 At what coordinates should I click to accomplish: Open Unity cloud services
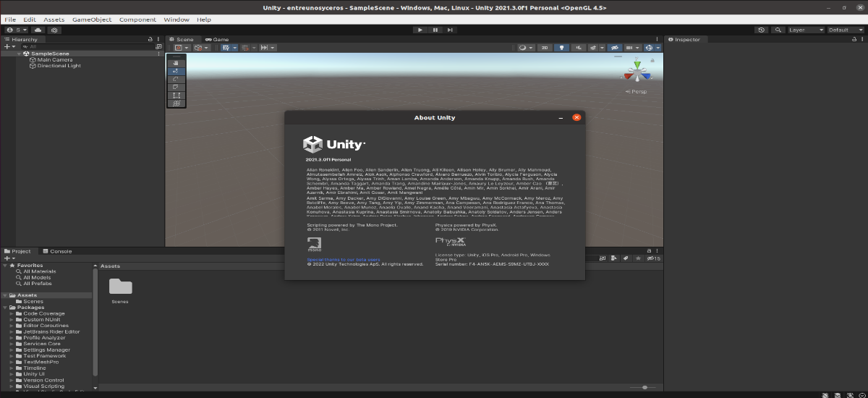pos(38,30)
